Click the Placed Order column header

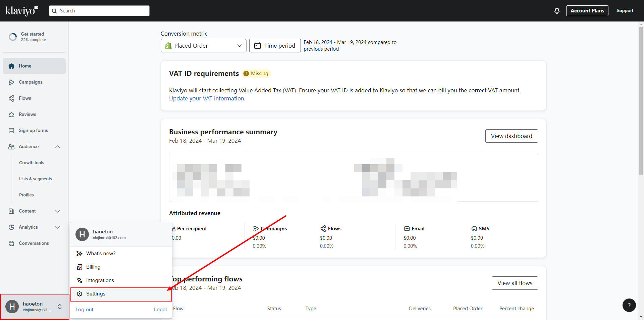468,309
